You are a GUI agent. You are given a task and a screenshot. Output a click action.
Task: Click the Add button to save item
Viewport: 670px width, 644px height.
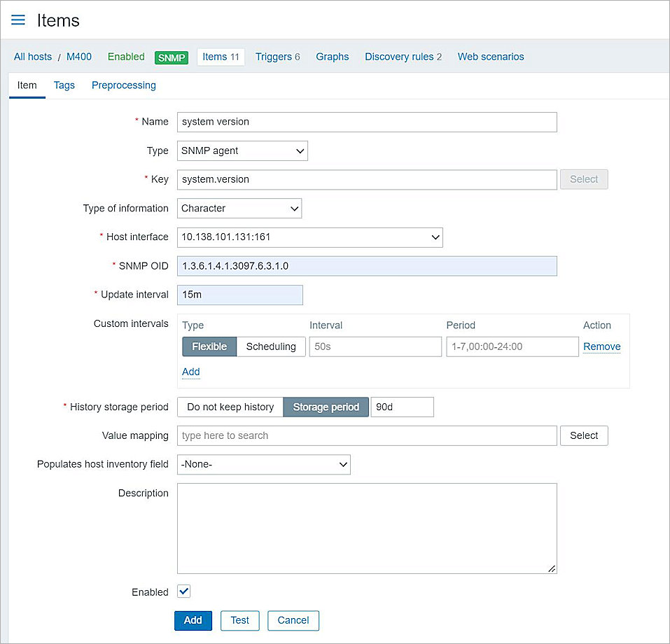click(x=193, y=620)
